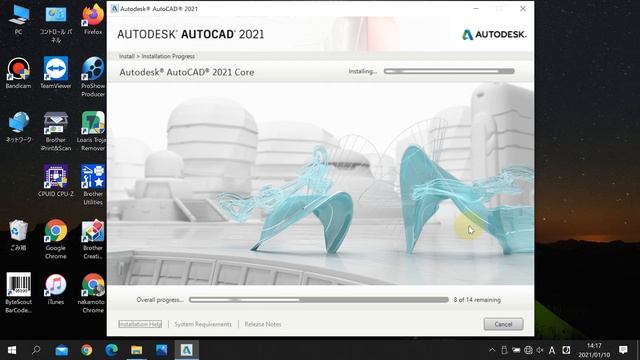Click the '8 of 14 remaining' text
Screen dimensions: 640x360
(477, 300)
